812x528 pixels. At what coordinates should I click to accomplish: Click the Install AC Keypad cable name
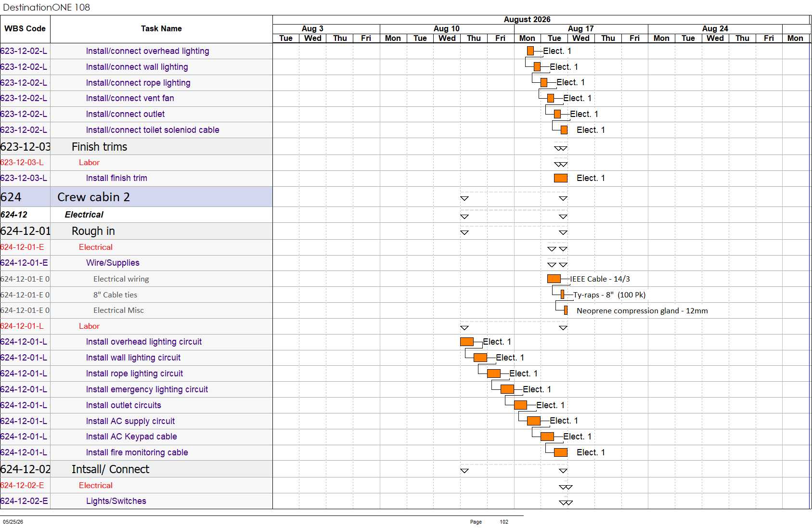[x=131, y=437]
